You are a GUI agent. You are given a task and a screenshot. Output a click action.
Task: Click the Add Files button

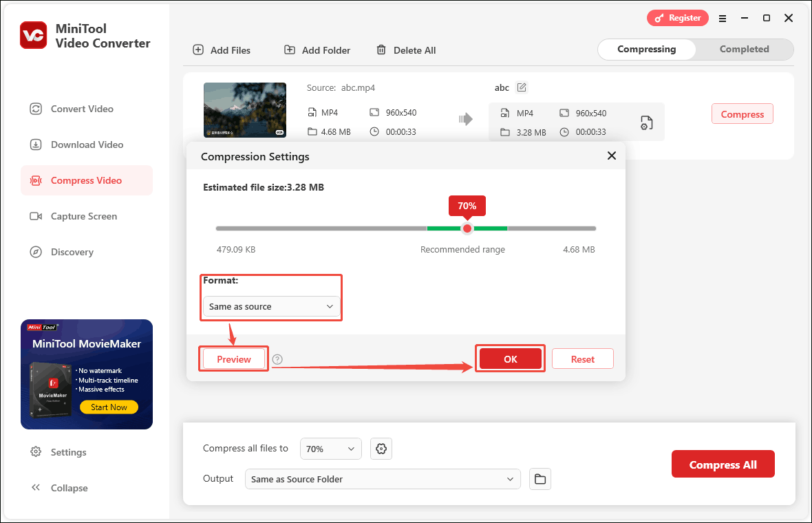(x=222, y=50)
